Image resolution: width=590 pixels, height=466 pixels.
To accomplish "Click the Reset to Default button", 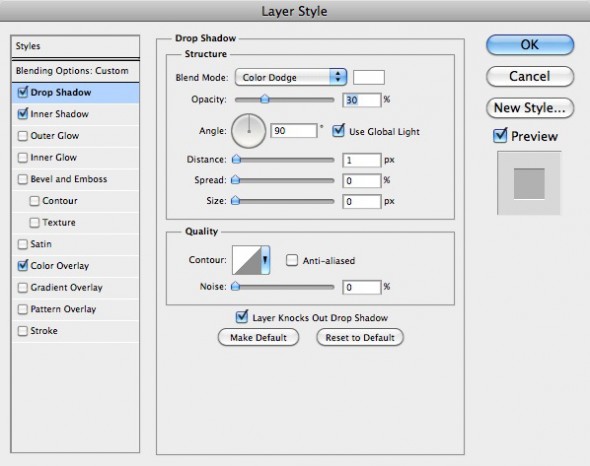I will pyautogui.click(x=360, y=338).
